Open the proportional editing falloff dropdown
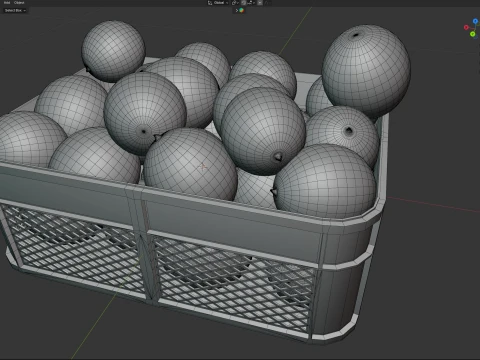Image resolution: width=480 pixels, height=360 pixels. [x=268, y=3]
